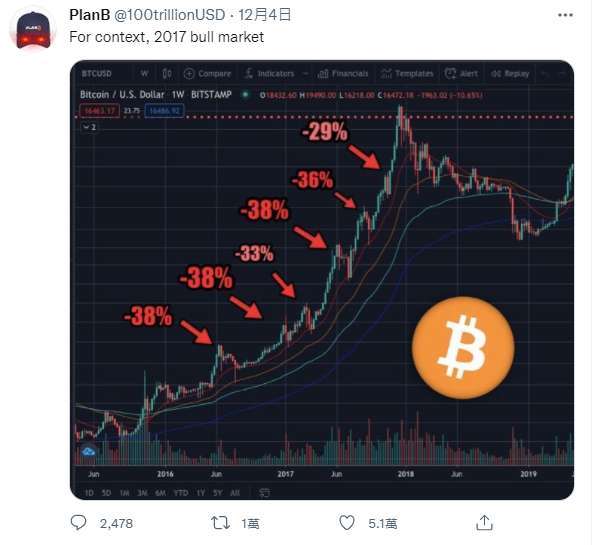The height and width of the screenshot is (545, 596).
Task: Open Templates in the chart toolbar
Action: click(407, 73)
